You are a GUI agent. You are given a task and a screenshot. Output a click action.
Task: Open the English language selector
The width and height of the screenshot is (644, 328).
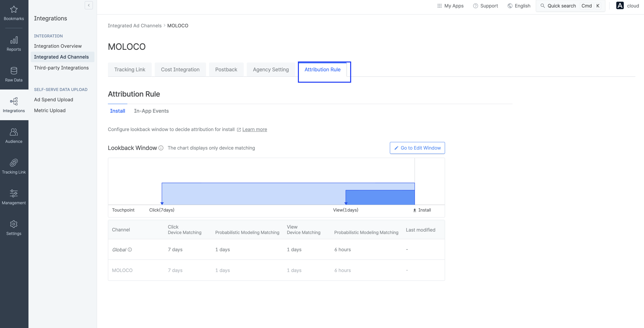click(519, 6)
